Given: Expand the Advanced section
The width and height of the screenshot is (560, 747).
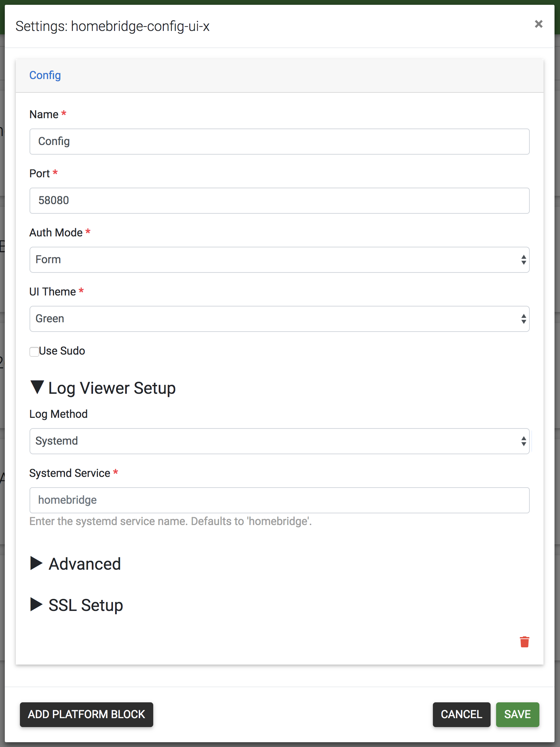Looking at the screenshot, I should [37, 564].
